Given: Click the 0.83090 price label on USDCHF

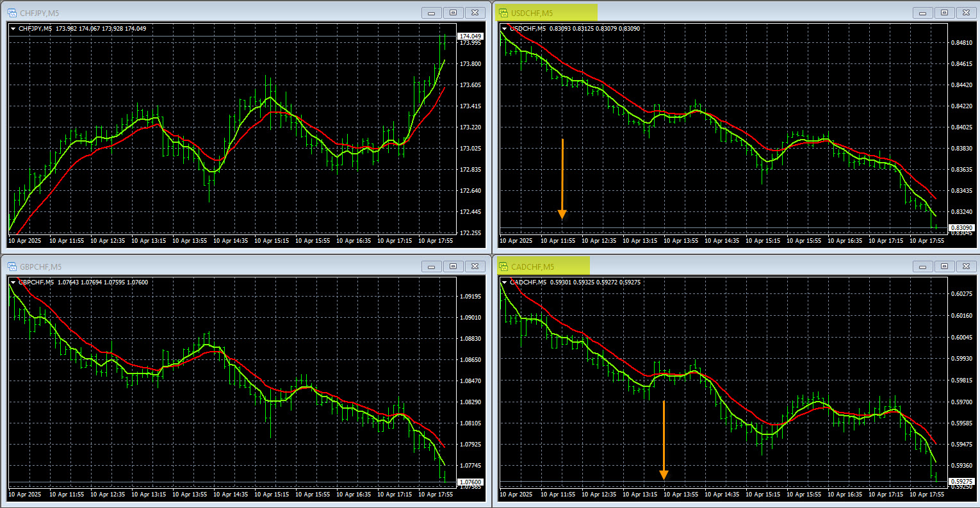Looking at the screenshot, I should pyautogui.click(x=961, y=228).
